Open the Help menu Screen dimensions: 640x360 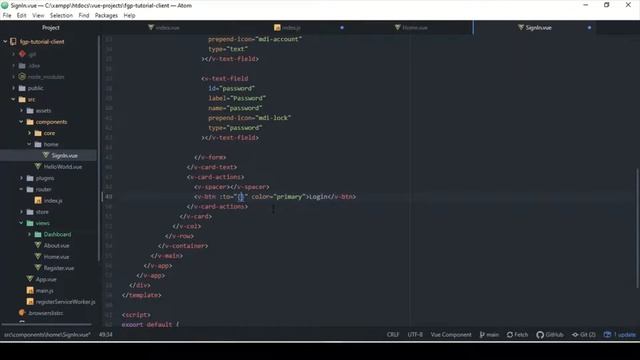pyautogui.click(x=129, y=16)
